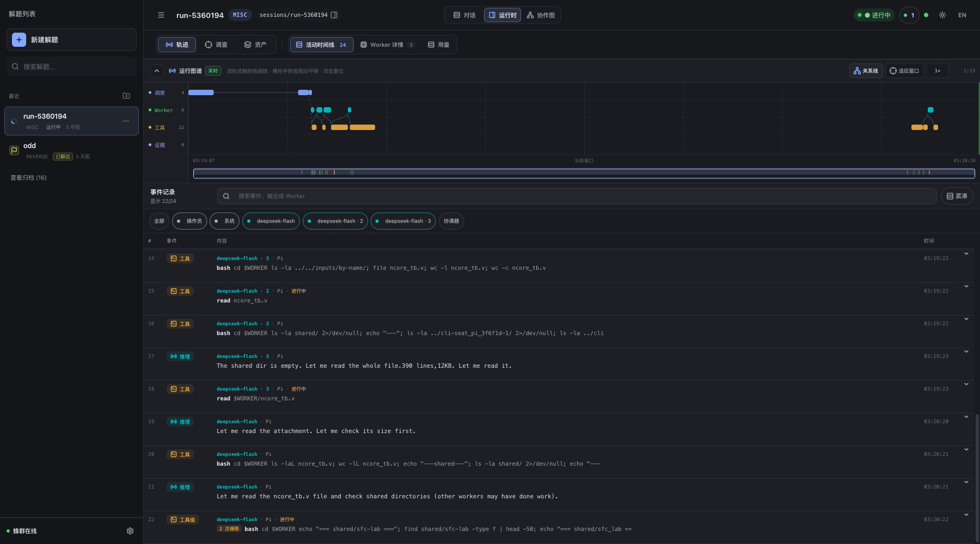Expand event row 14 chevron
This screenshot has height=544, width=980.
pyautogui.click(x=966, y=254)
